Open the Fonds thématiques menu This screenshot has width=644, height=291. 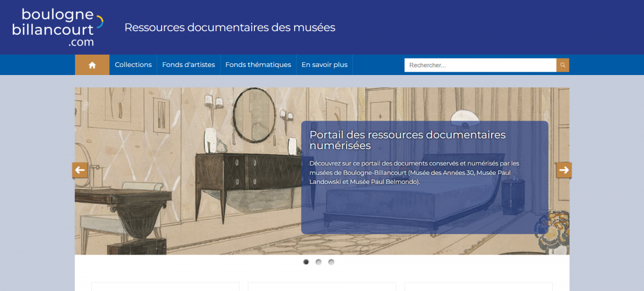pos(258,65)
